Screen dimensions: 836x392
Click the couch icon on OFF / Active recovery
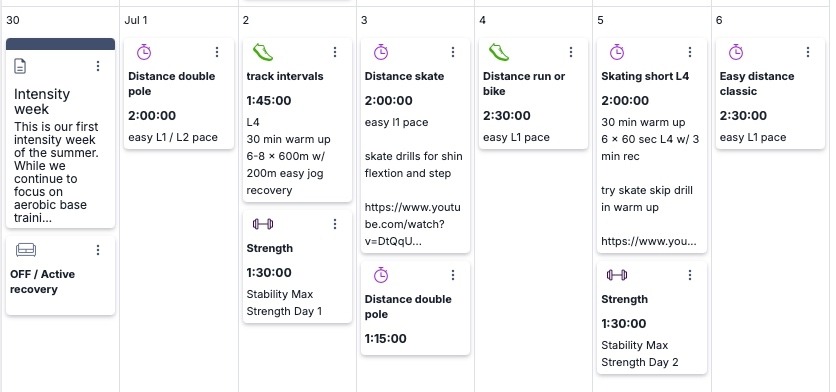(x=26, y=250)
